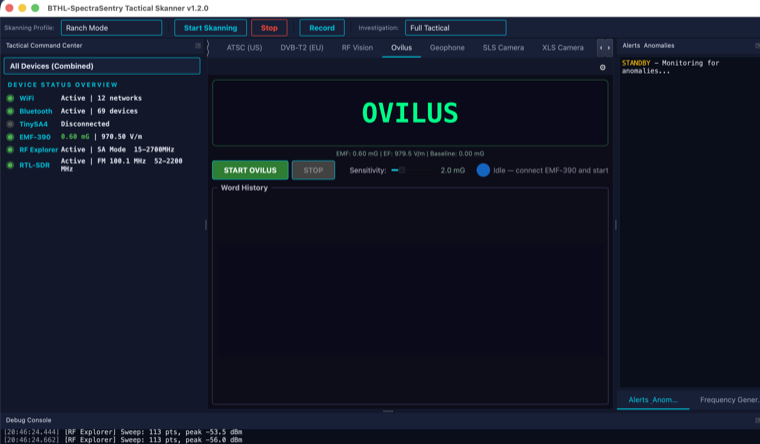Click the EMF-390 device label

click(x=35, y=137)
